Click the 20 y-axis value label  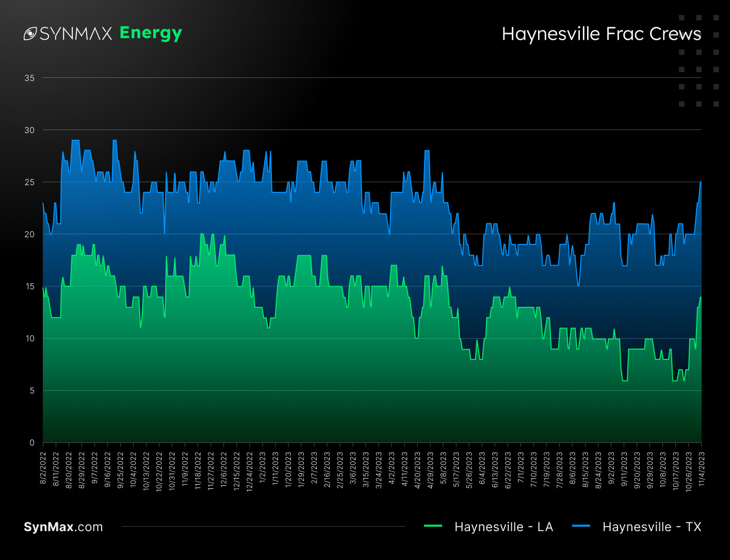click(x=29, y=234)
